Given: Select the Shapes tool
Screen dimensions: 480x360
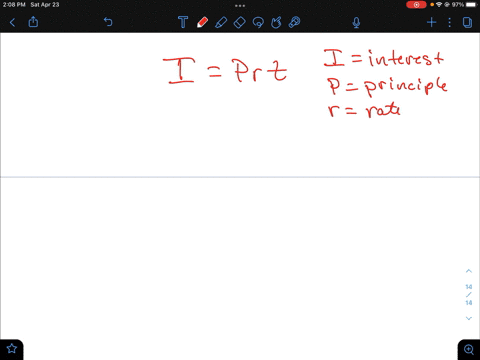Looking at the screenshot, I should pyautogui.click(x=276, y=22).
